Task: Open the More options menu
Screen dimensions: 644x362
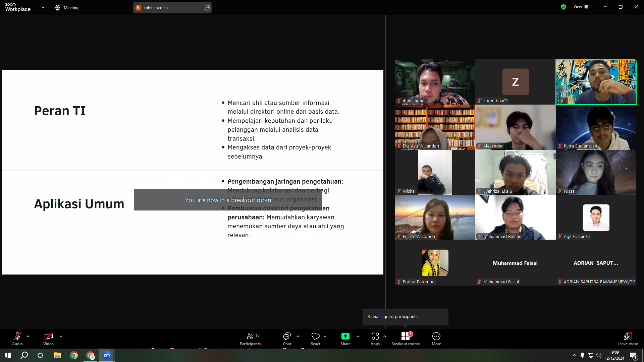Action: click(x=436, y=339)
